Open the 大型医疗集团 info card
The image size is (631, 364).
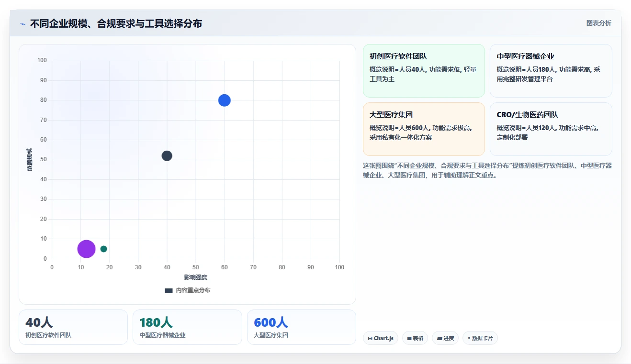[x=424, y=129]
